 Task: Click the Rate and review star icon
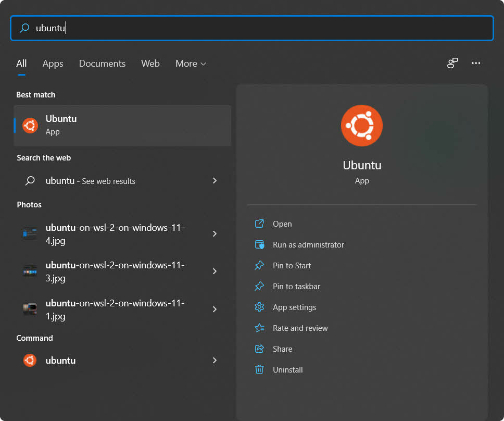[x=259, y=328]
